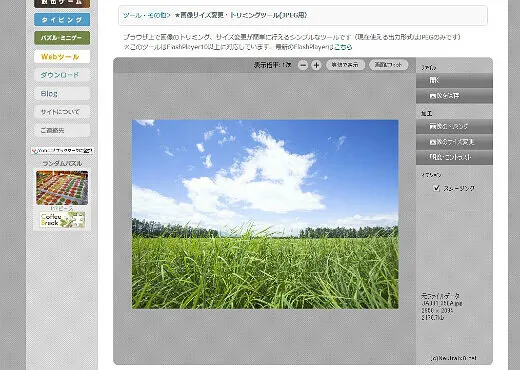Toggle the スムージング smoothing checkbox
This screenshot has height=370, width=520.
(436, 188)
